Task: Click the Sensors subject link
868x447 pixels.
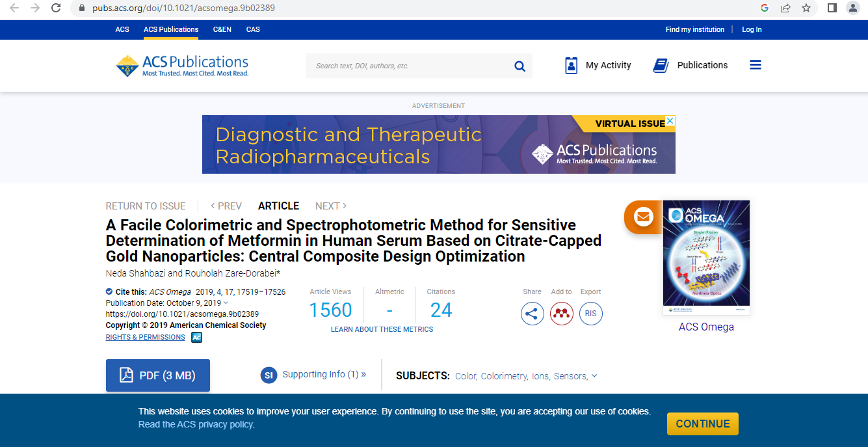Action: tap(570, 376)
